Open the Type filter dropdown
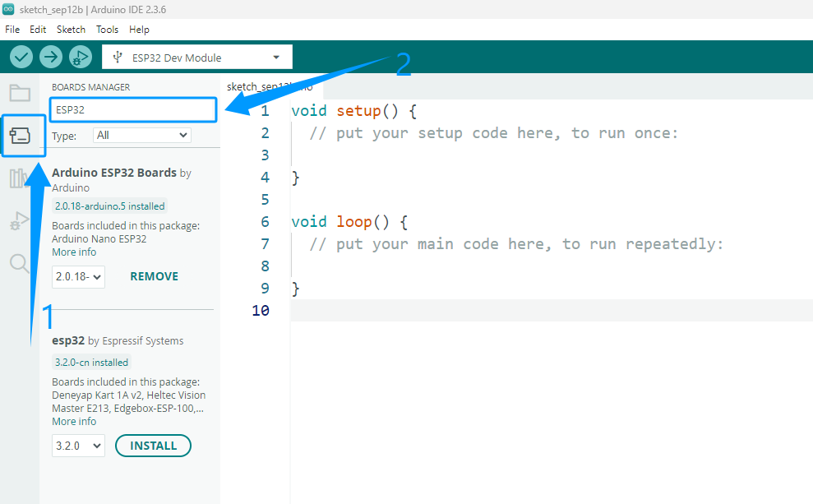 click(142, 136)
